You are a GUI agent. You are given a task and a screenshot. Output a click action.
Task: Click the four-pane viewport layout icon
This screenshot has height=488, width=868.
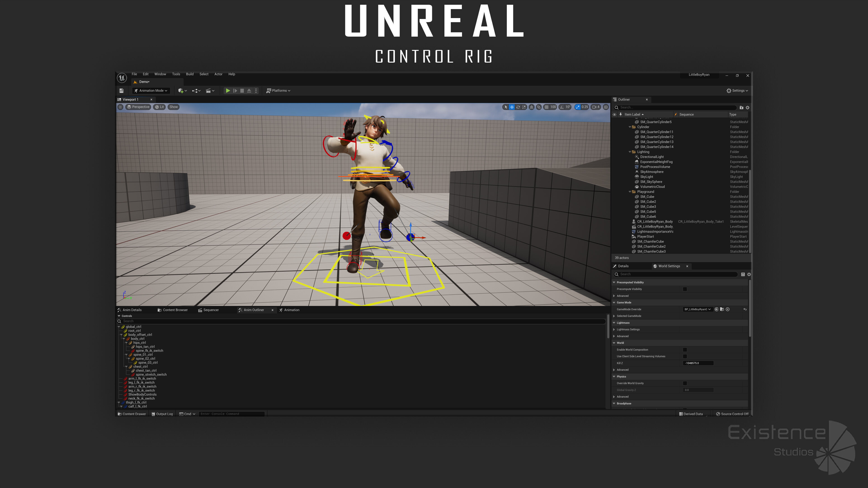[x=606, y=107]
